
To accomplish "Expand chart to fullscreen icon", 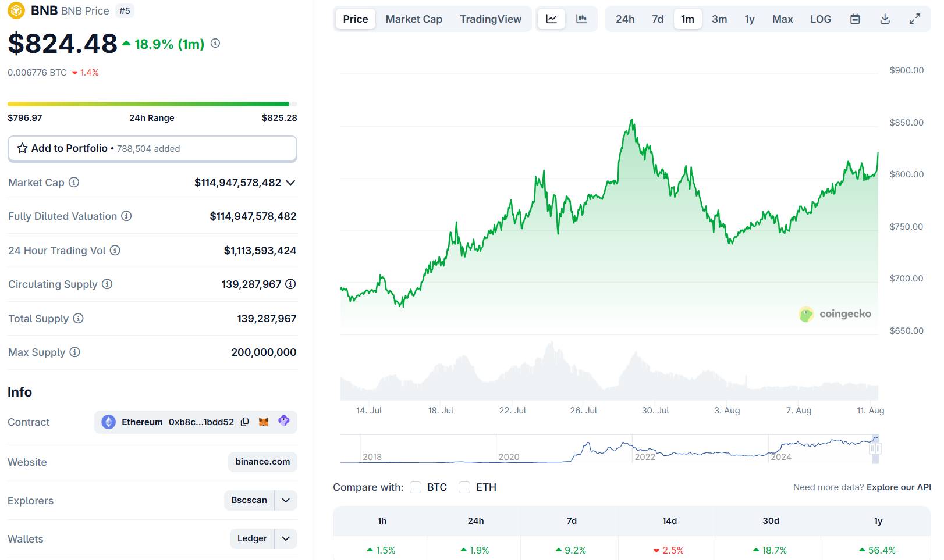I will tap(915, 19).
